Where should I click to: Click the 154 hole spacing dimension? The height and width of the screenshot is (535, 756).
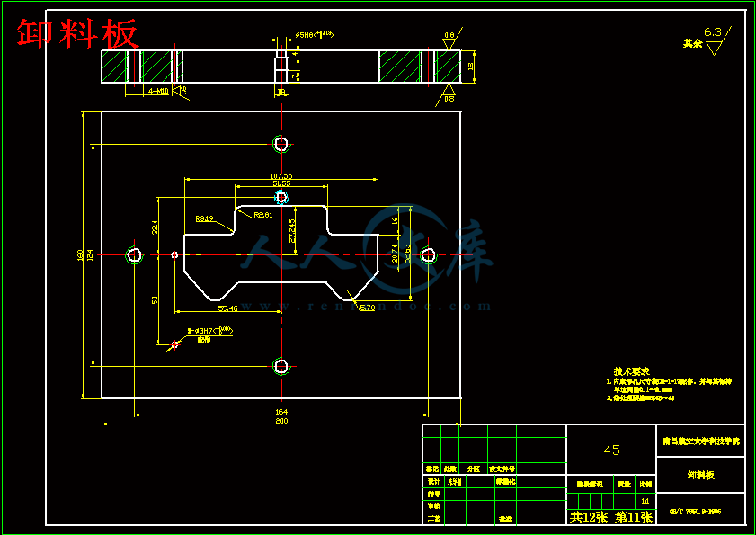(x=281, y=412)
